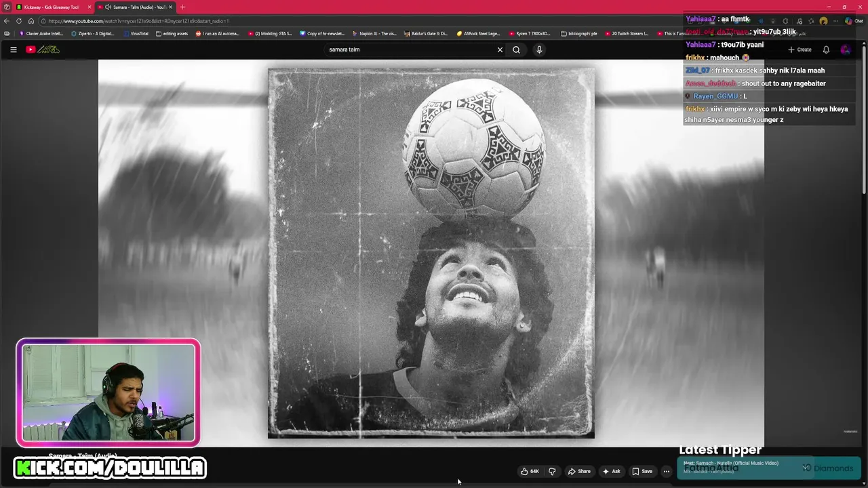Open the workspaces icon at tab strip start

point(6,7)
